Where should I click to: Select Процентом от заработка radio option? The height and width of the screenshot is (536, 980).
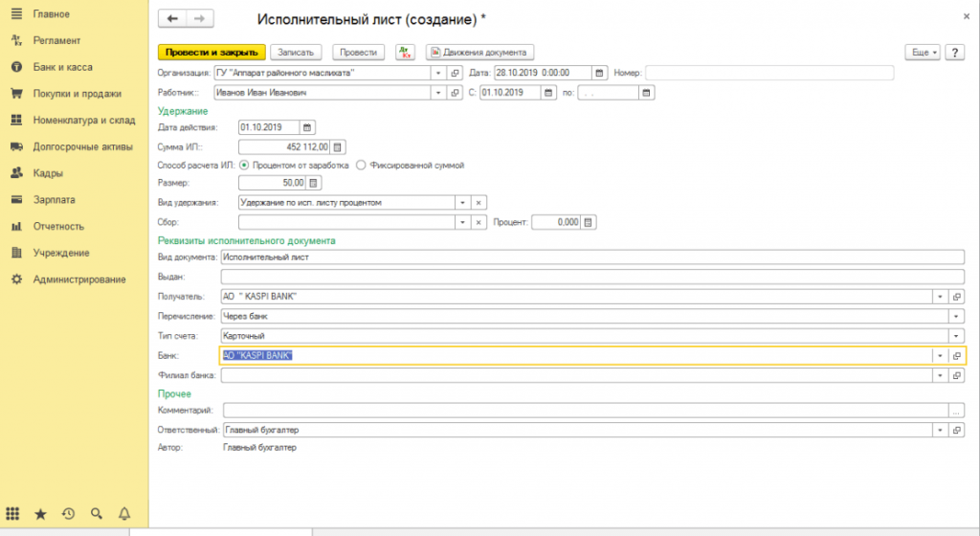pyautogui.click(x=245, y=166)
